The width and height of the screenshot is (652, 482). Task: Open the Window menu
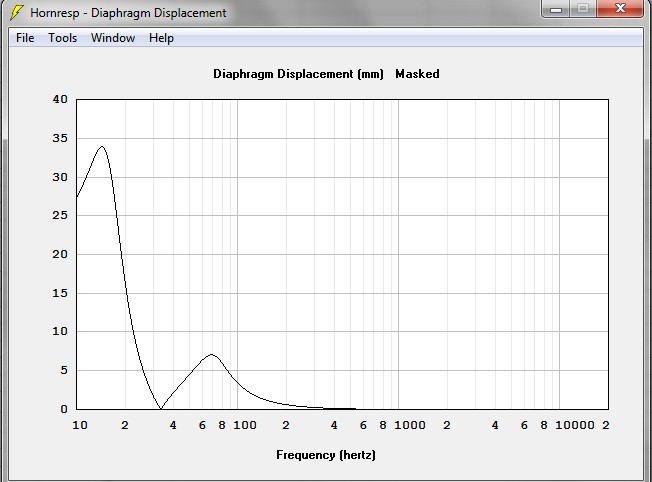pos(113,38)
